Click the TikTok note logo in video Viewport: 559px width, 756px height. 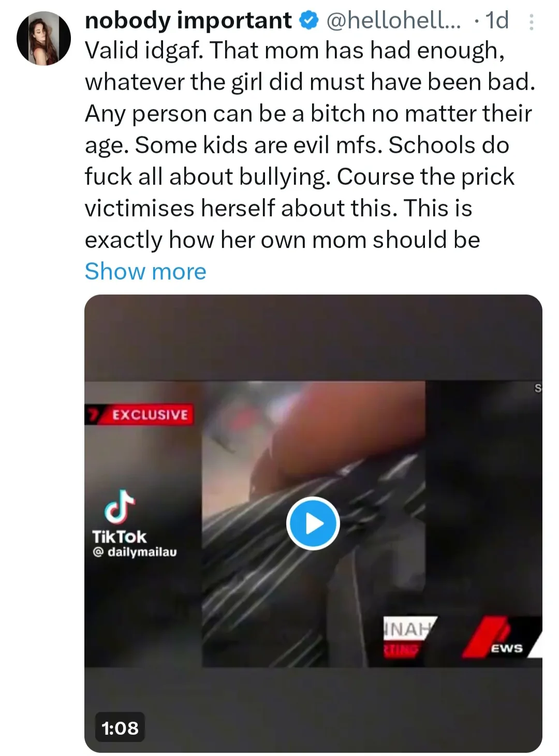[120, 505]
